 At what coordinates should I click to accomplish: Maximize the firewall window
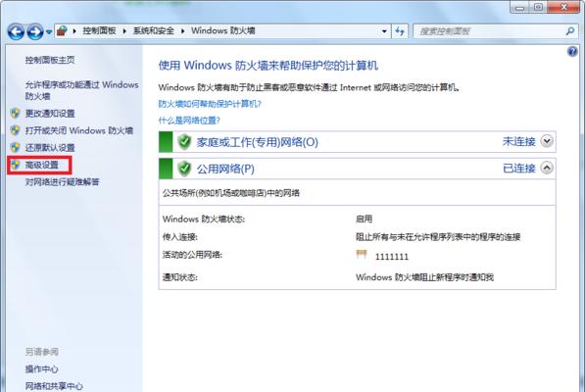538,7
